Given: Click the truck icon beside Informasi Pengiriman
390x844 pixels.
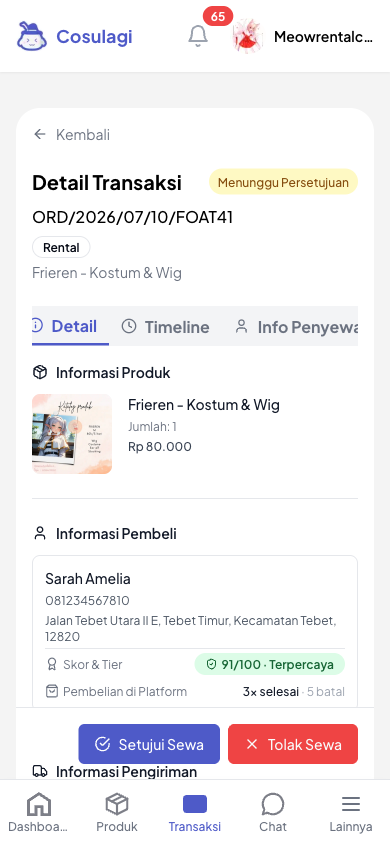Looking at the screenshot, I should pyautogui.click(x=40, y=771).
